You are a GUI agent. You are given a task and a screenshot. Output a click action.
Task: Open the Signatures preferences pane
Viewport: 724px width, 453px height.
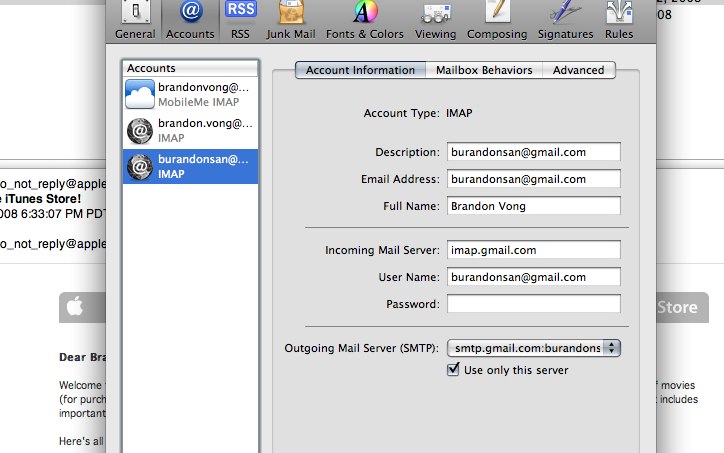(566, 21)
